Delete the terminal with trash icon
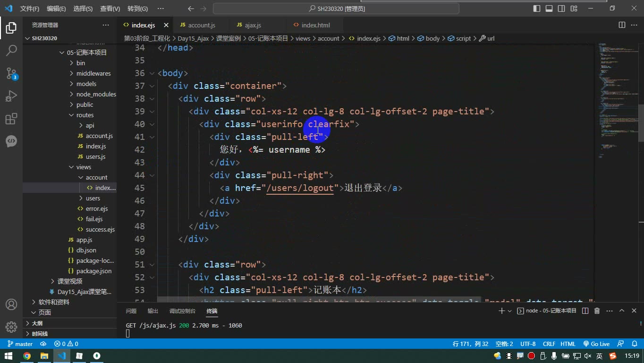The image size is (644, 363). coord(597,311)
